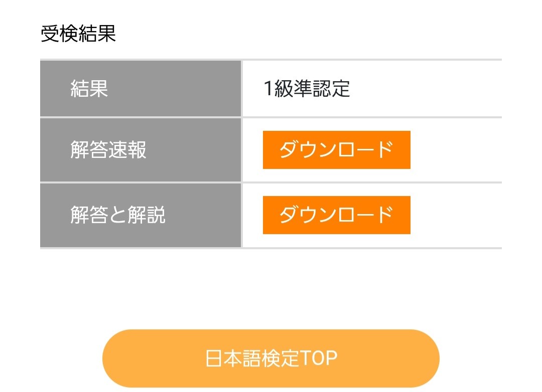Open the answer bulletin download

click(336, 150)
